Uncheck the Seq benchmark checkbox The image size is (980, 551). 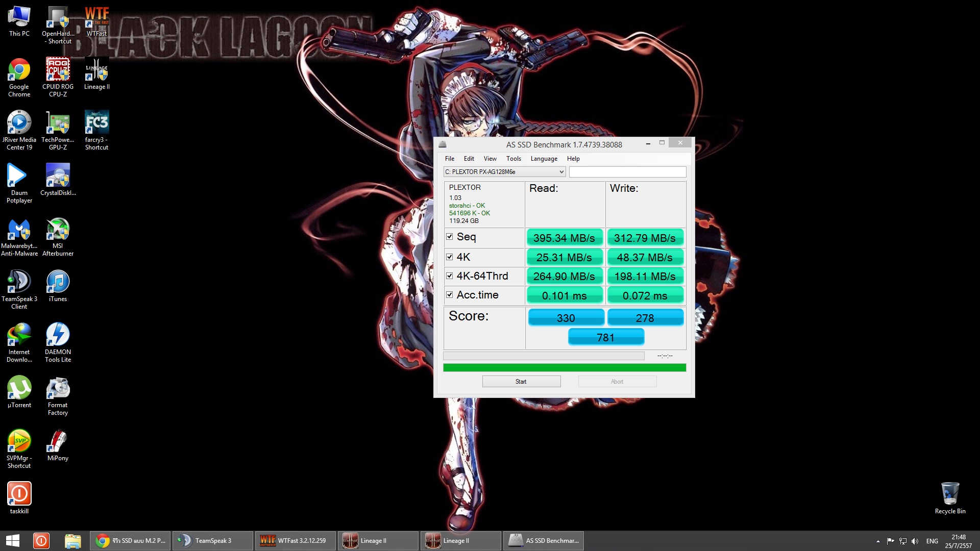click(x=450, y=237)
